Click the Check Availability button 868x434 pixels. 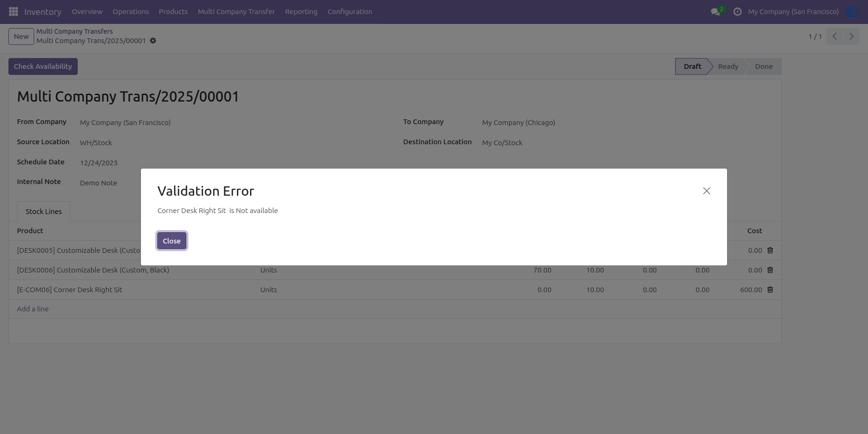(43, 66)
